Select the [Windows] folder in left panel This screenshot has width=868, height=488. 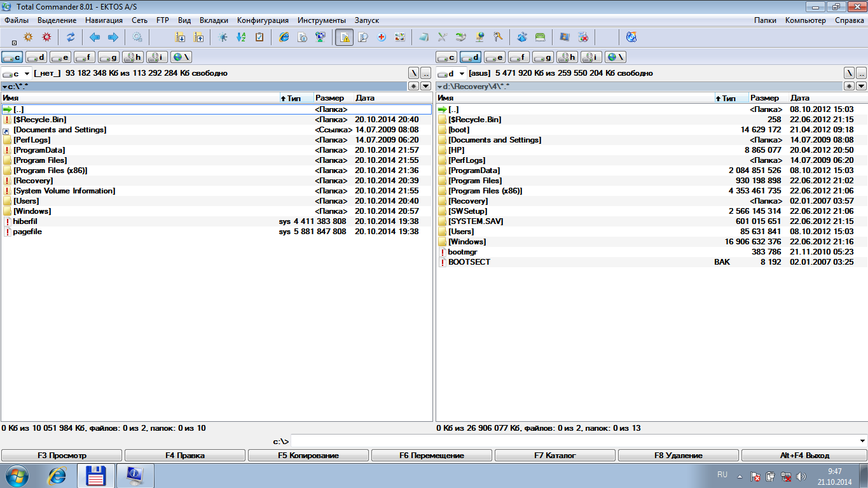[32, 211]
